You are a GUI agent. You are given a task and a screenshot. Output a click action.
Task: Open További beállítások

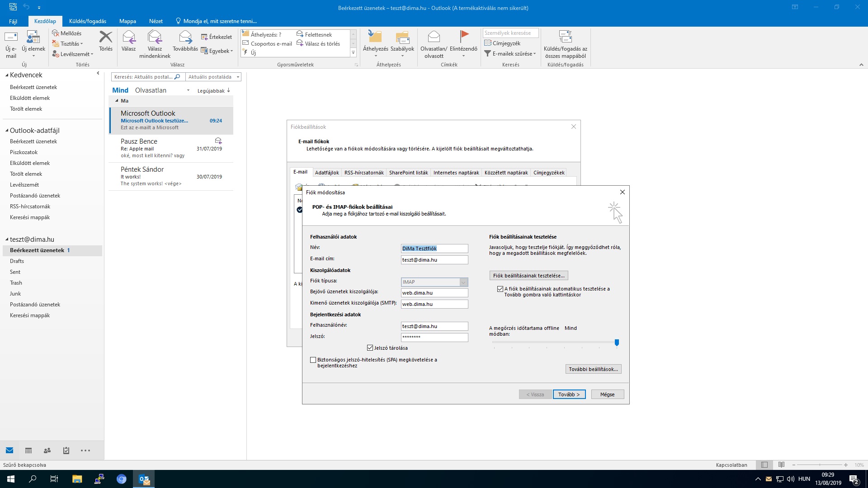(x=593, y=369)
